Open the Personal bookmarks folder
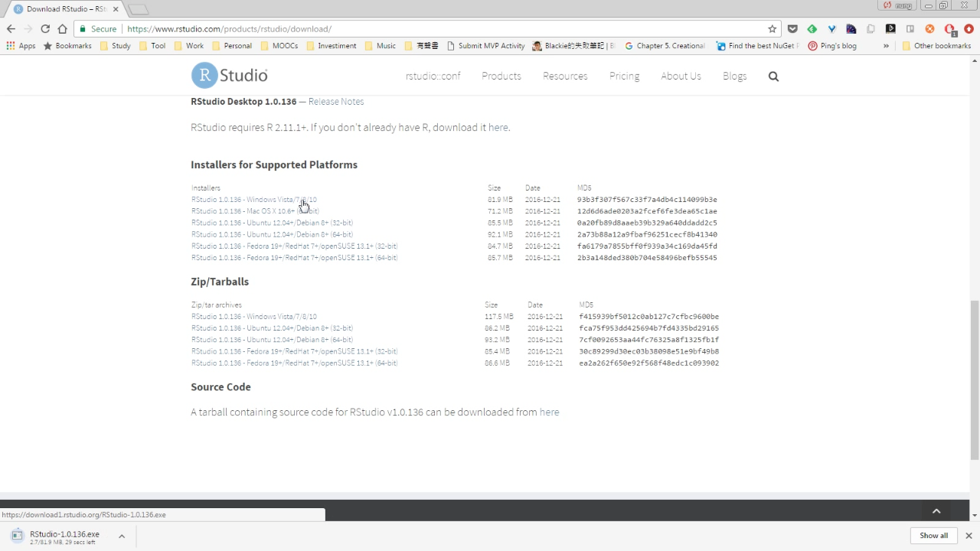The height and width of the screenshot is (551, 980). pyautogui.click(x=231, y=46)
